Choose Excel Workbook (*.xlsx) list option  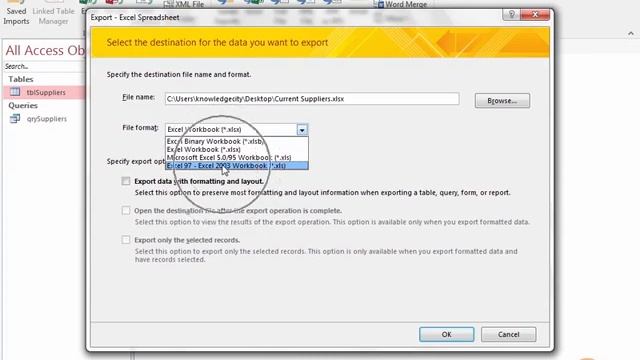tap(237, 149)
